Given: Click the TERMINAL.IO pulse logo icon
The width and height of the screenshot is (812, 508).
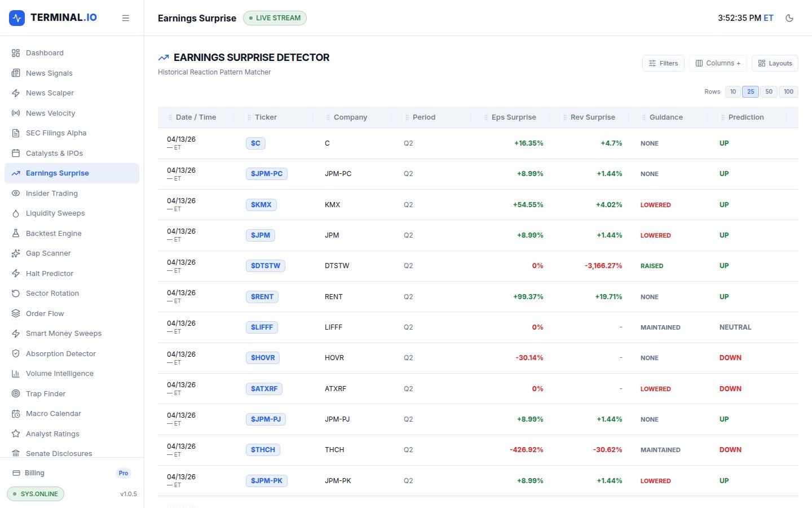Looking at the screenshot, I should (x=17, y=17).
